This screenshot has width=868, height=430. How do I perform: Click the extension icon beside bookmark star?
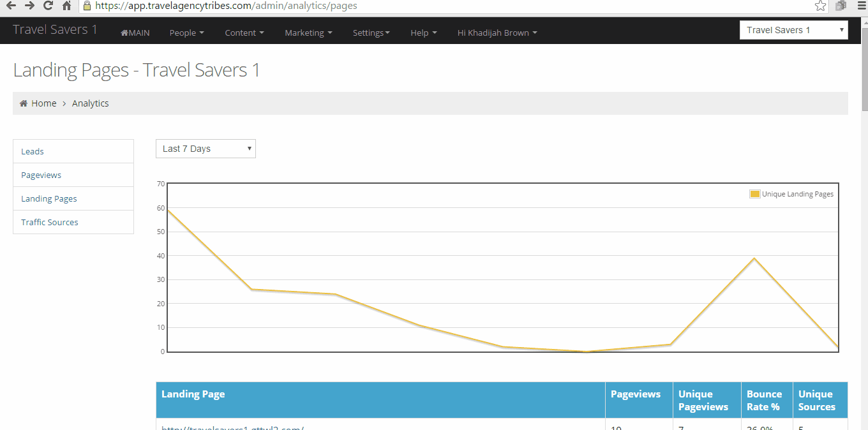tap(841, 6)
